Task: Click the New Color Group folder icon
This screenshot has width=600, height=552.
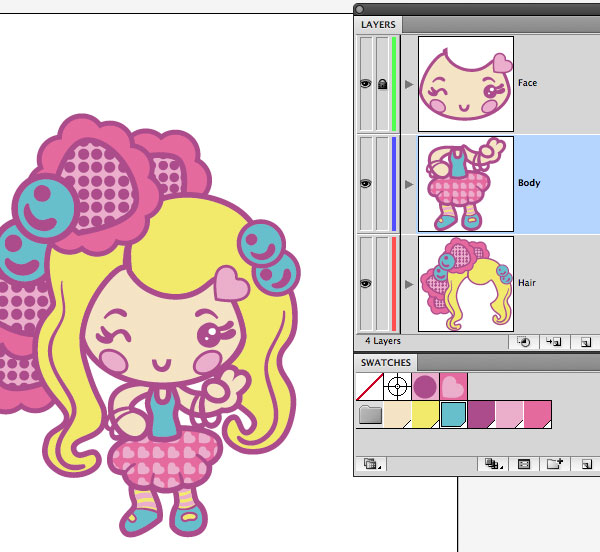Action: coord(554,464)
